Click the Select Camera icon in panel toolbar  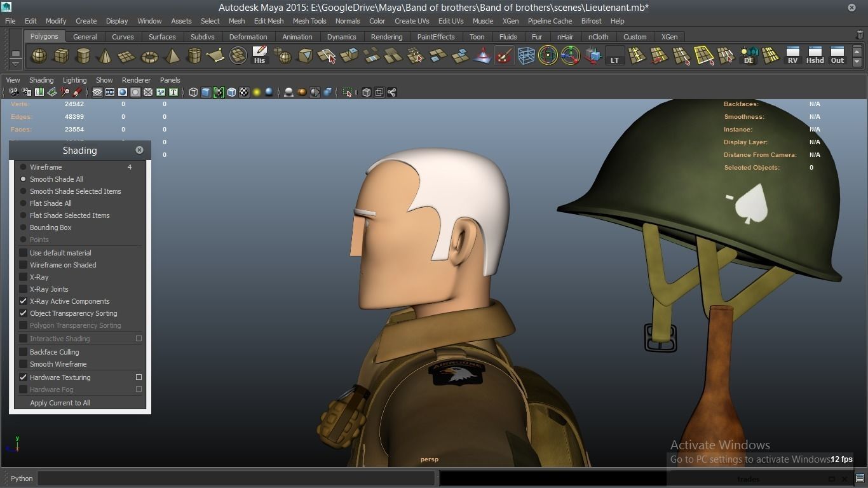pos(13,92)
